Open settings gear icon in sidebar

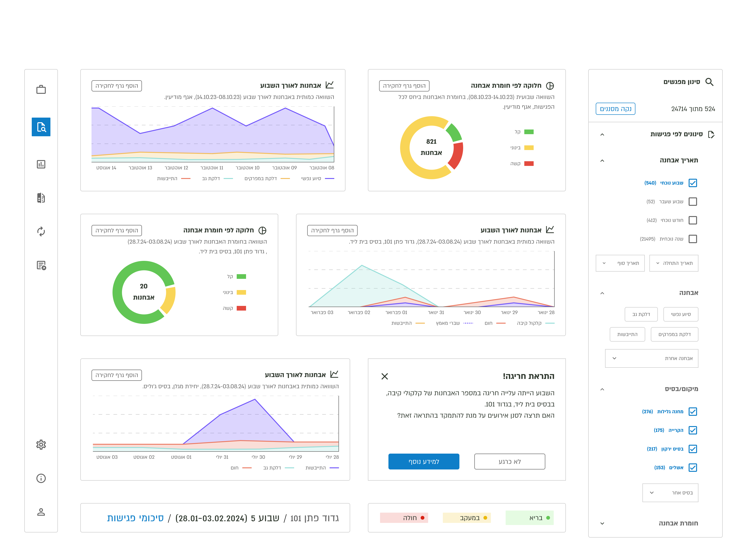pyautogui.click(x=41, y=444)
